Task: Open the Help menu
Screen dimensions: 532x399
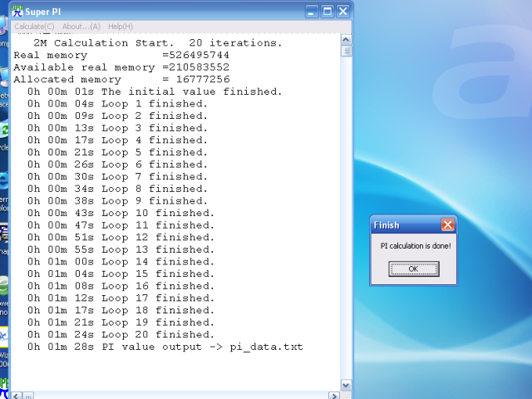Action: 121,27
